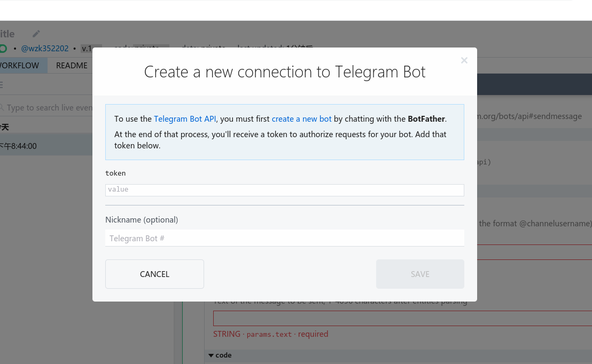Open the Telegram Bot API link
The image size is (592, 364).
[185, 119]
